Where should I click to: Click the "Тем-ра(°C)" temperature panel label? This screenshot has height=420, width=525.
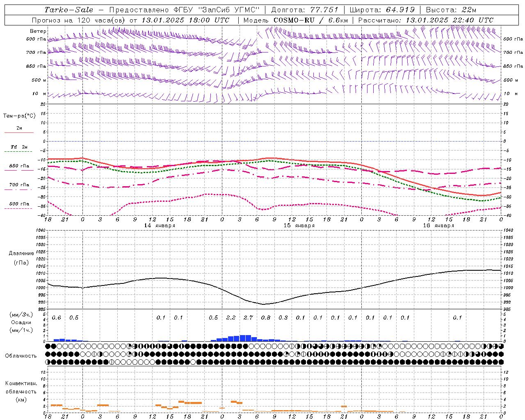coord(19,116)
